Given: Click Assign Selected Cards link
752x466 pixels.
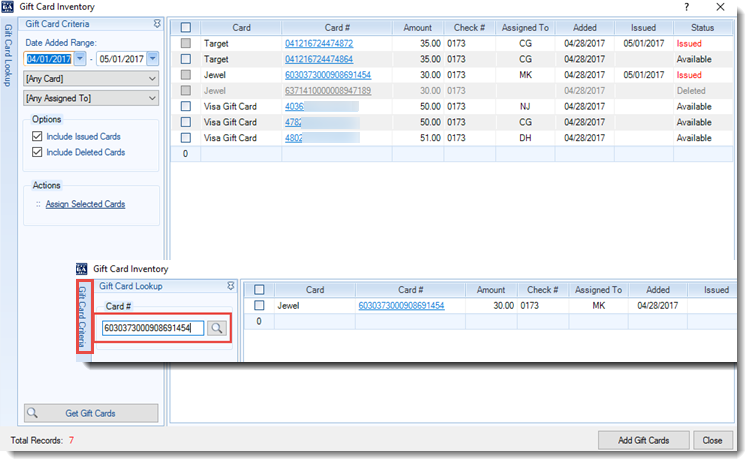Looking at the screenshot, I should coord(85,204).
